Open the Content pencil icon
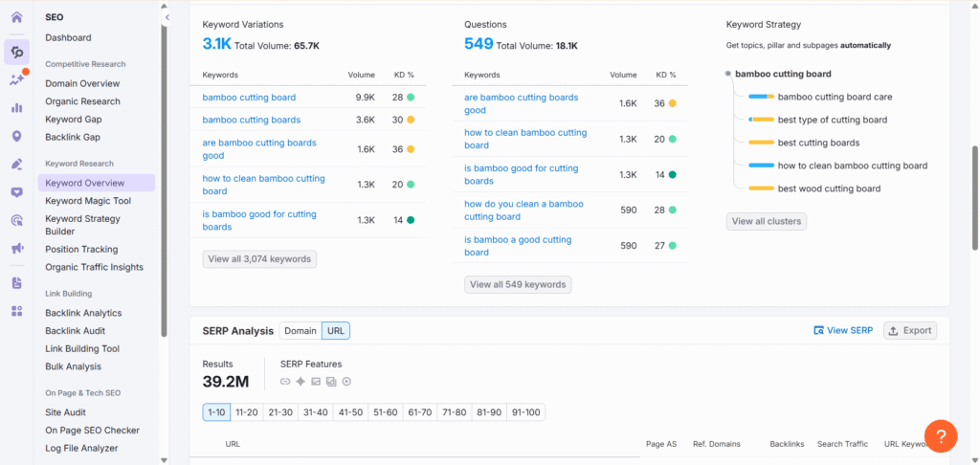This screenshot has width=980, height=465. (17, 165)
